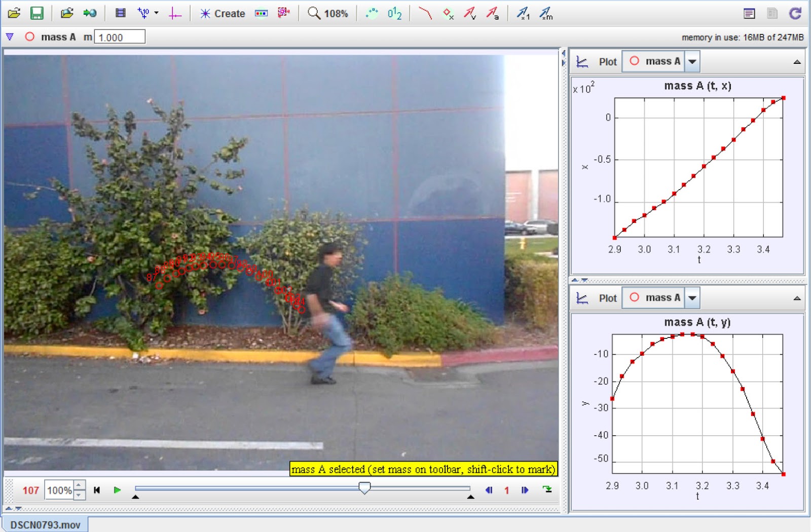Show the coordinate axes tool
Image resolution: width=811 pixels, height=532 pixels.
[175, 13]
